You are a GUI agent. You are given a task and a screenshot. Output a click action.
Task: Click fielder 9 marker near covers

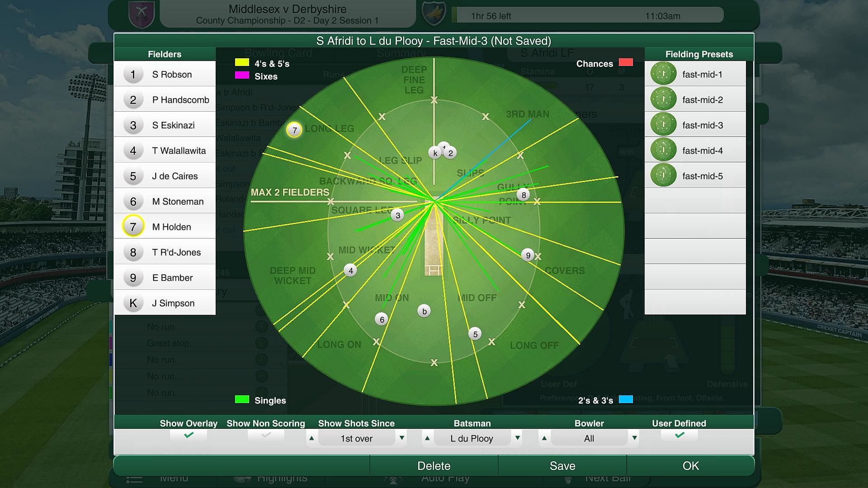[x=528, y=255]
